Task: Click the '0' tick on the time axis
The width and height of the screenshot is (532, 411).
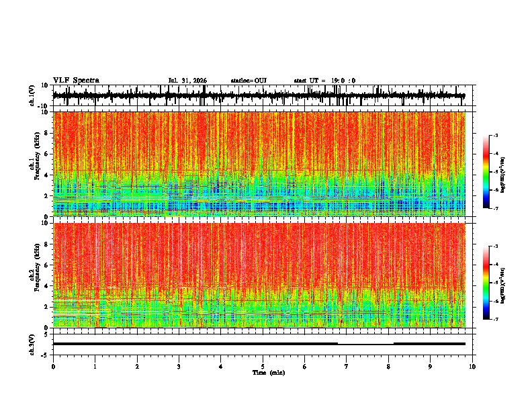Action: click(53, 367)
